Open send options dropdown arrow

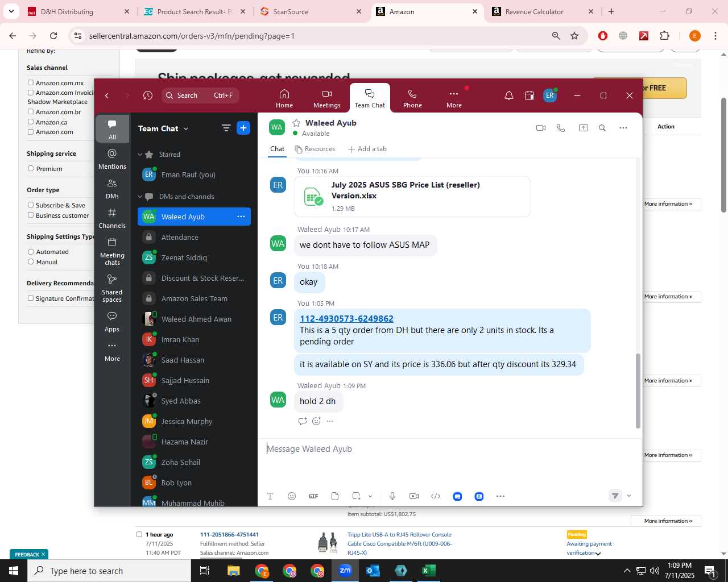pyautogui.click(x=629, y=496)
